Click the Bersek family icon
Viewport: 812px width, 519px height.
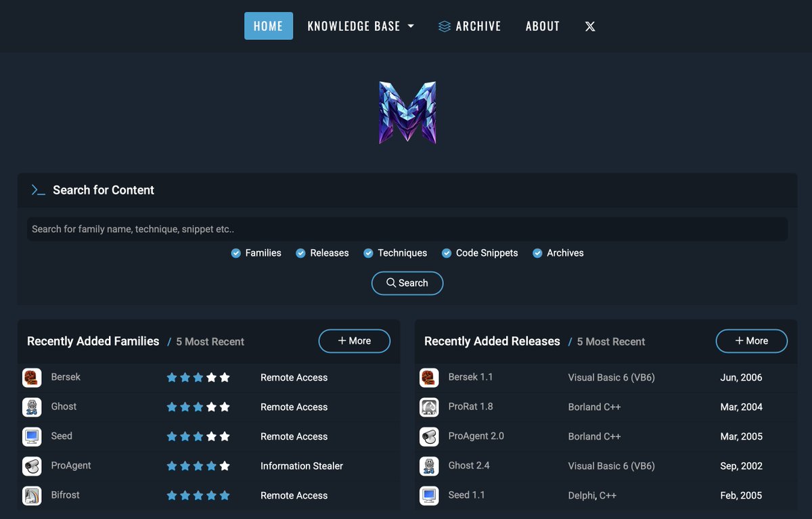click(32, 377)
